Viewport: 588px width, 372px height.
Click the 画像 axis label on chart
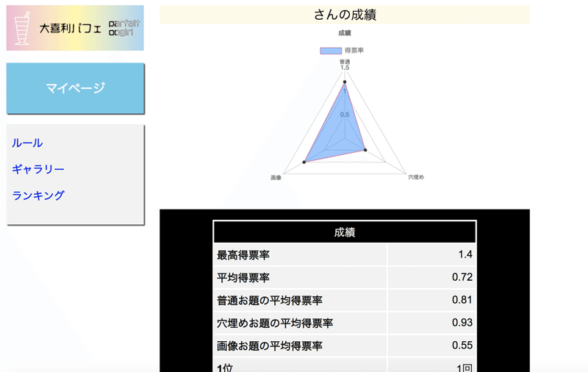coord(276,178)
